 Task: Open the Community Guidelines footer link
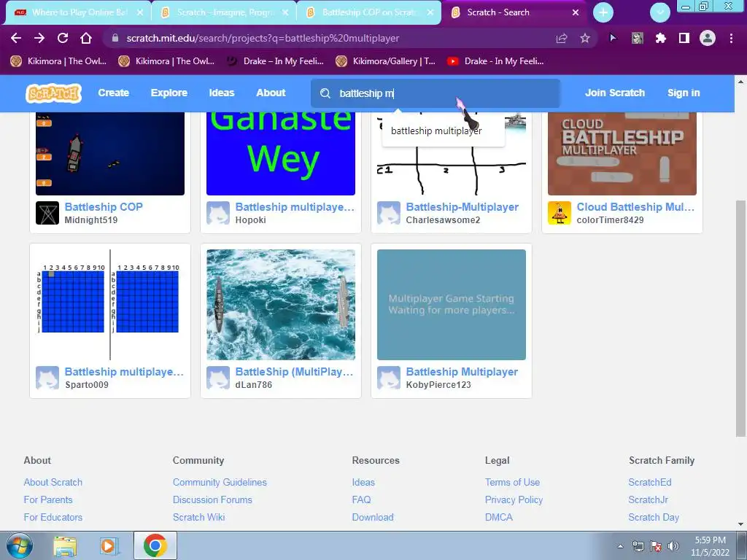coord(220,482)
